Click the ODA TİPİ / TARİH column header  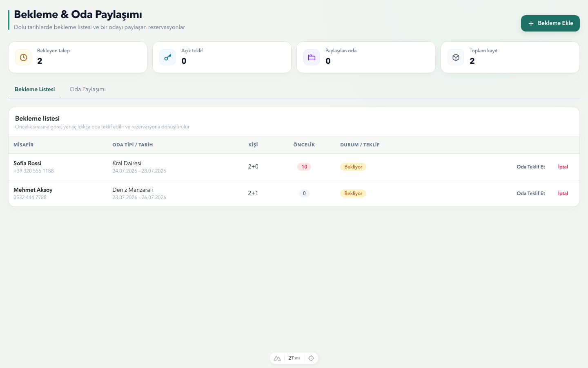pos(133,145)
